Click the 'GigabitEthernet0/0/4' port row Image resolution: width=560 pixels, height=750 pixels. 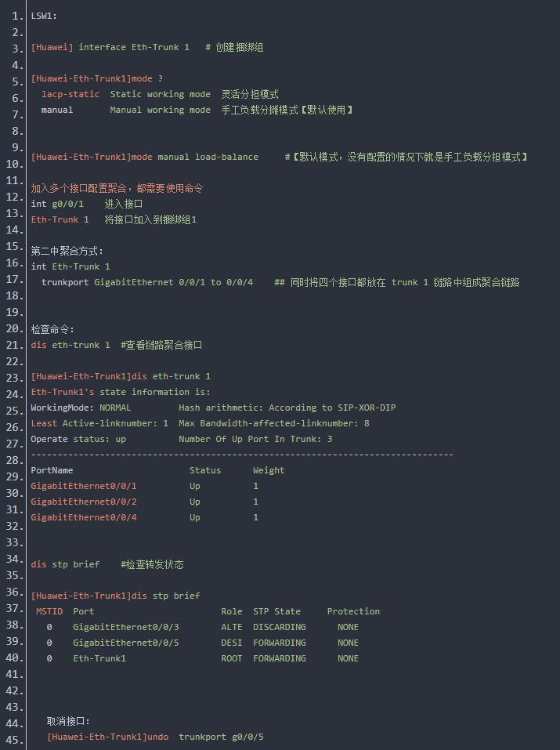[84, 517]
